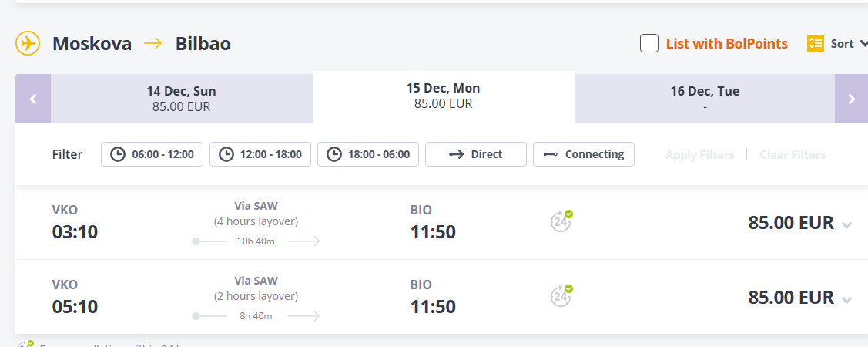This screenshot has height=347, width=868.
Task: Click Clear Filters link
Action: 793,155
